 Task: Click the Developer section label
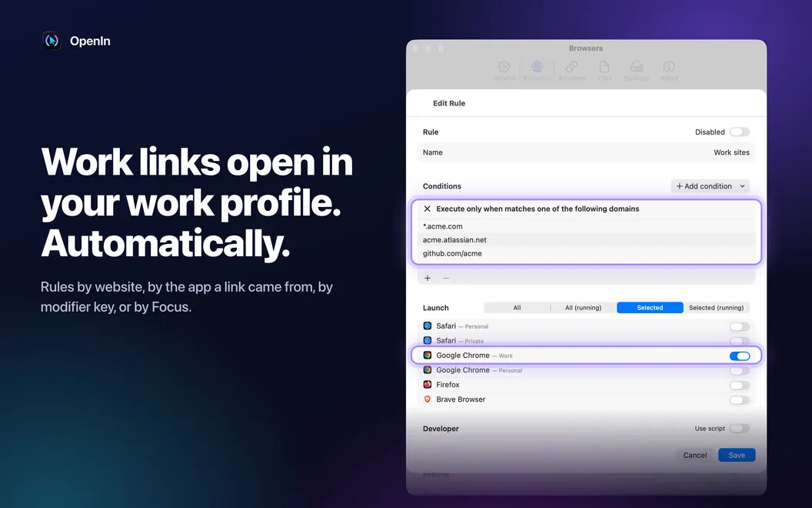tap(441, 429)
